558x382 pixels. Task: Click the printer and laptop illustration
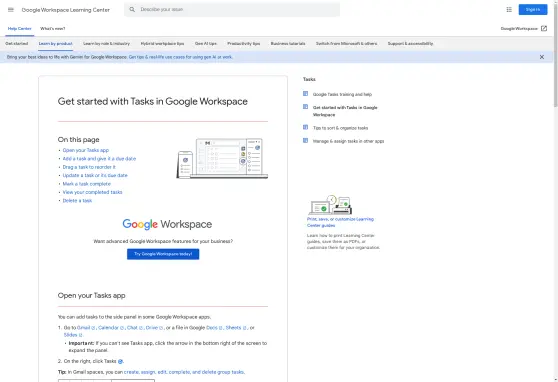330,205
